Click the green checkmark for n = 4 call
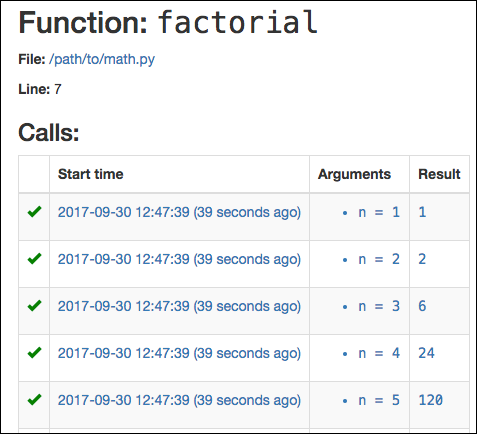 [34, 353]
